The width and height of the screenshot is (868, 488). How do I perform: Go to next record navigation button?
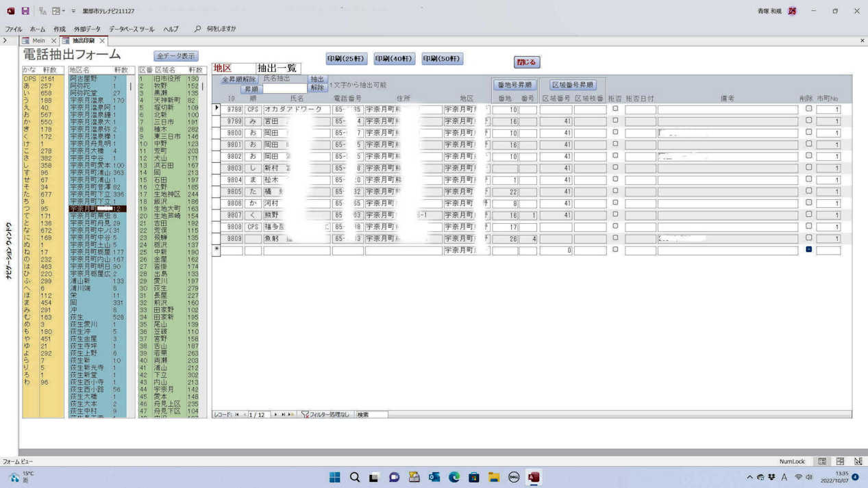click(276, 415)
